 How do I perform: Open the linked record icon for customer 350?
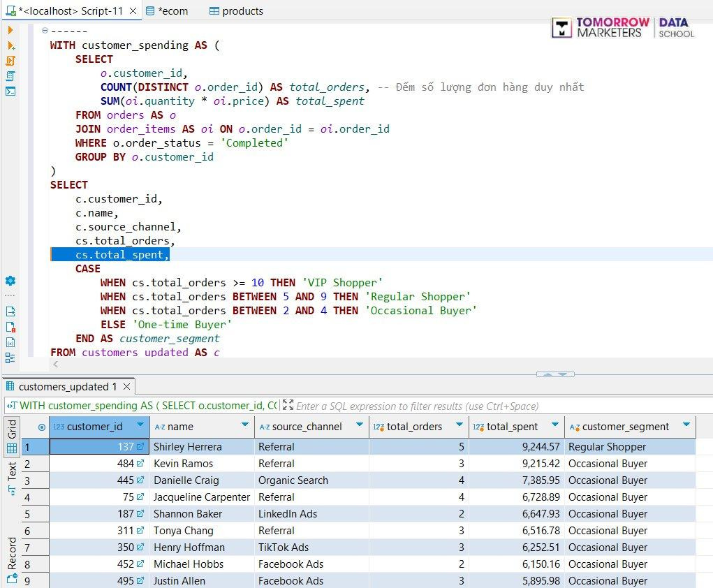[x=140, y=547]
